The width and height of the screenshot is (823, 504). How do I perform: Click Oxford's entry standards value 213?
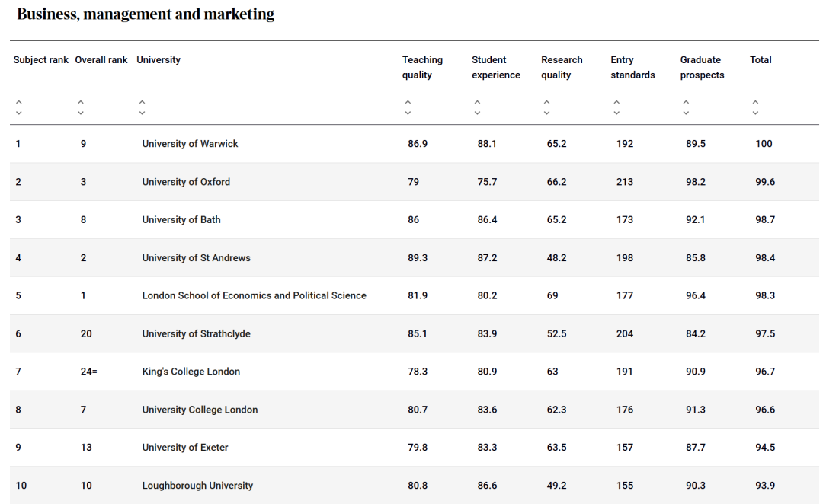625,182
